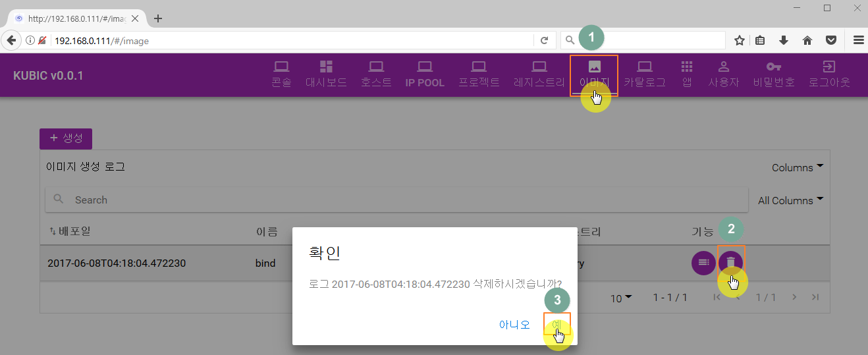Focus the table Search field
Screen dimensions: 868x355
[x=396, y=200]
